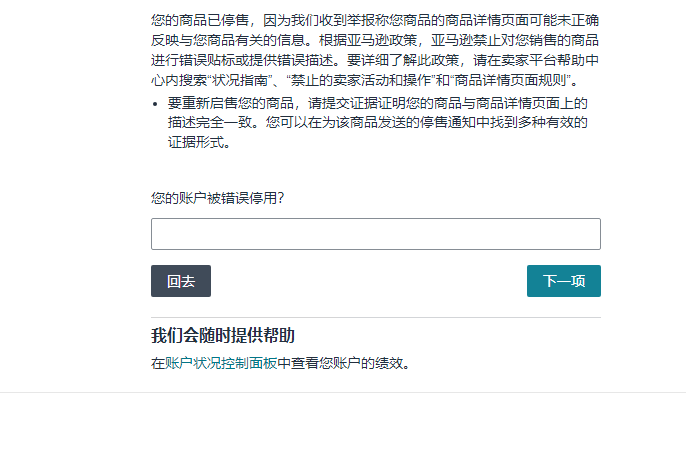The height and width of the screenshot is (450, 686).
Task: Click the 下一项 next button
Action: [x=564, y=281]
